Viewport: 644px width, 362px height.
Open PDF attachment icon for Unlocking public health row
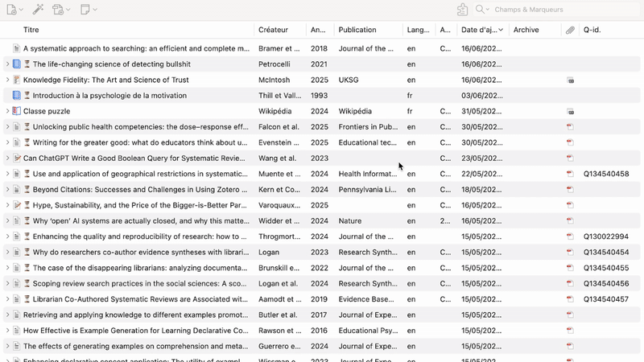[570, 126]
